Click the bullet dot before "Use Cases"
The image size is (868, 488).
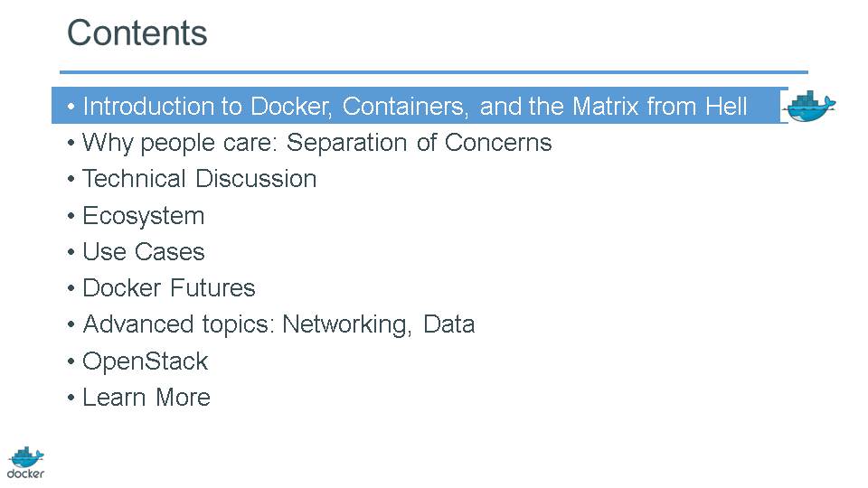pyautogui.click(x=71, y=253)
